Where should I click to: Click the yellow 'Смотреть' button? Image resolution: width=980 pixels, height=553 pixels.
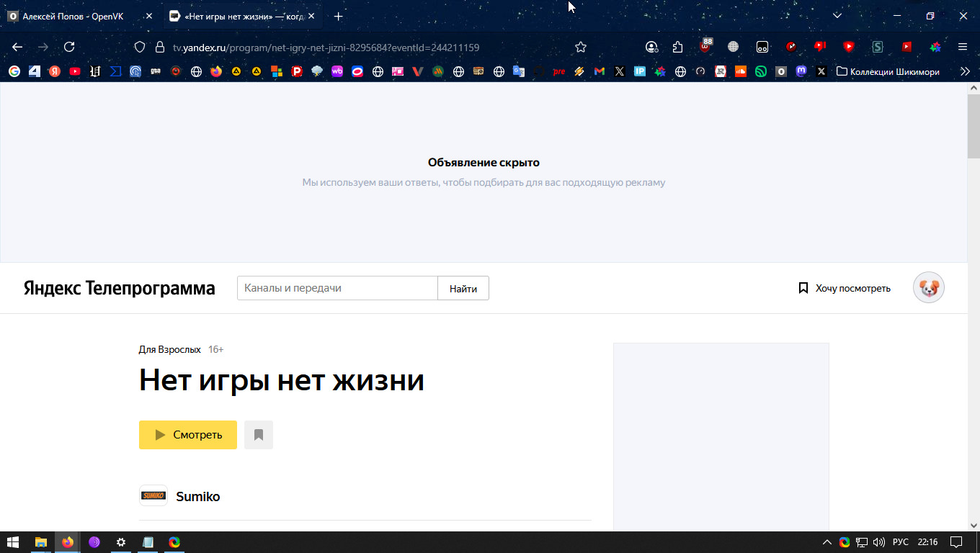tap(188, 435)
